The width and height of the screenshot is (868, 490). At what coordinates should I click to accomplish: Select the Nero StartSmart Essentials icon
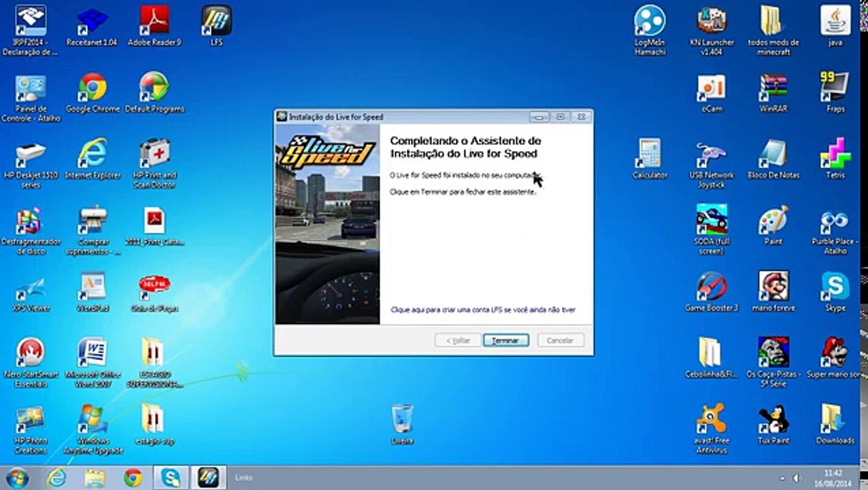[30, 363]
